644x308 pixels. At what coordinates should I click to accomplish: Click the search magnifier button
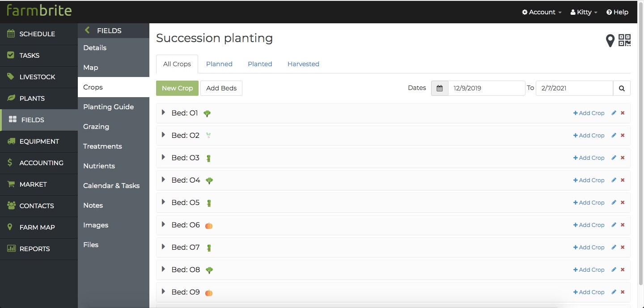(622, 88)
